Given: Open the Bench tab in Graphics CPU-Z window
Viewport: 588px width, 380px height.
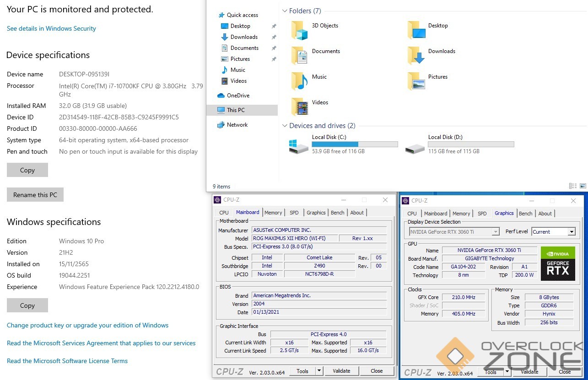Looking at the screenshot, I should coord(525,214).
